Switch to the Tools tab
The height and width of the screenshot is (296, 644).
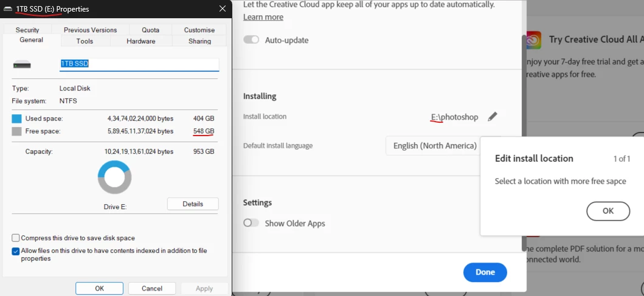[85, 41]
